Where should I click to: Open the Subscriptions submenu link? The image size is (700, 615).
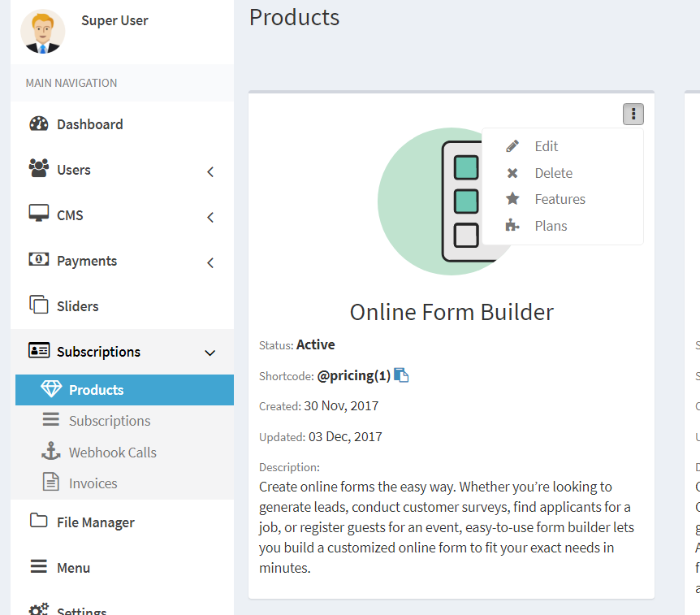[x=110, y=421]
